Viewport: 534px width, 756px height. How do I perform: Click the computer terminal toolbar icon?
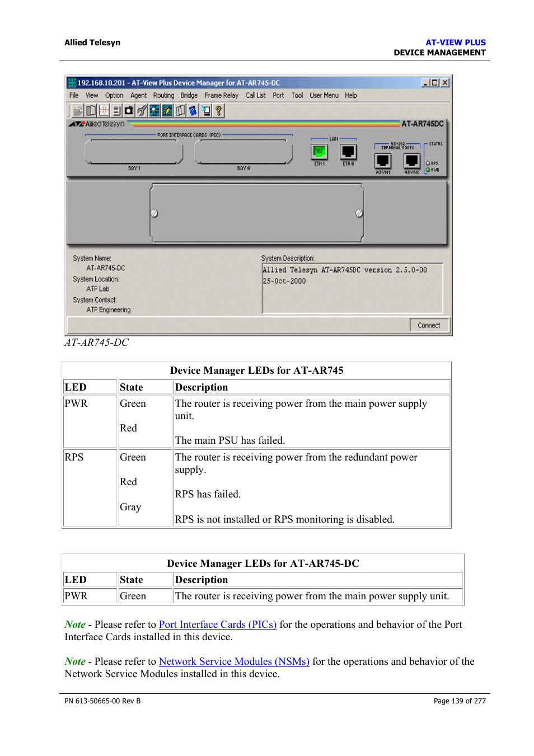pos(206,111)
